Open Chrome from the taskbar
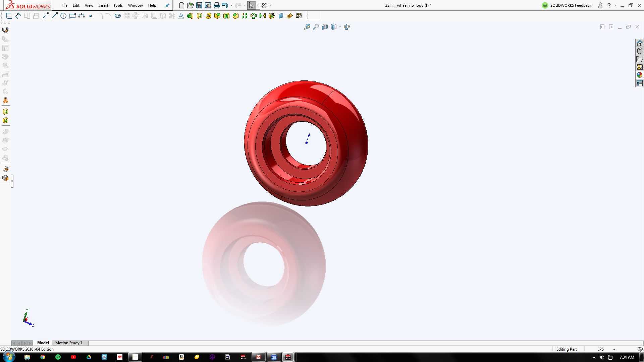The height and width of the screenshot is (362, 644). pyautogui.click(x=43, y=357)
